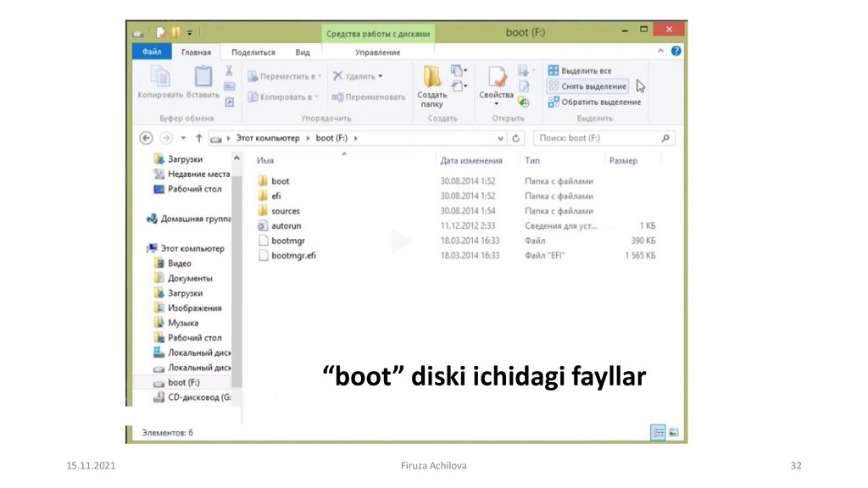This screenshot has width=868, height=488.
Task: Select the bootmgr.efi file icon
Action: pos(263,256)
